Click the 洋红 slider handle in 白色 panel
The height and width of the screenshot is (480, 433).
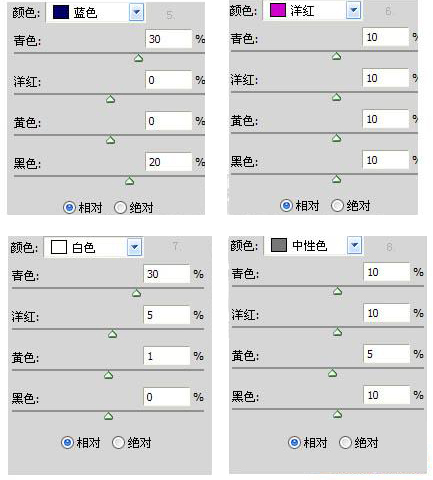(x=113, y=334)
